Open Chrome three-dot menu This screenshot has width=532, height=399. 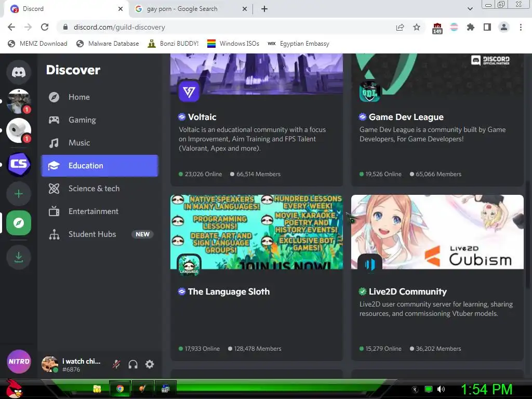tap(521, 27)
